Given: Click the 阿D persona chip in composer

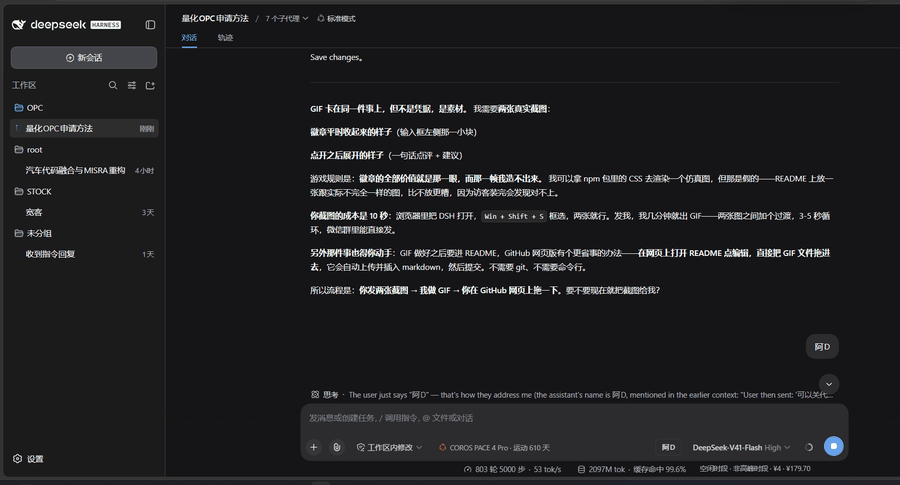Looking at the screenshot, I should (x=668, y=447).
